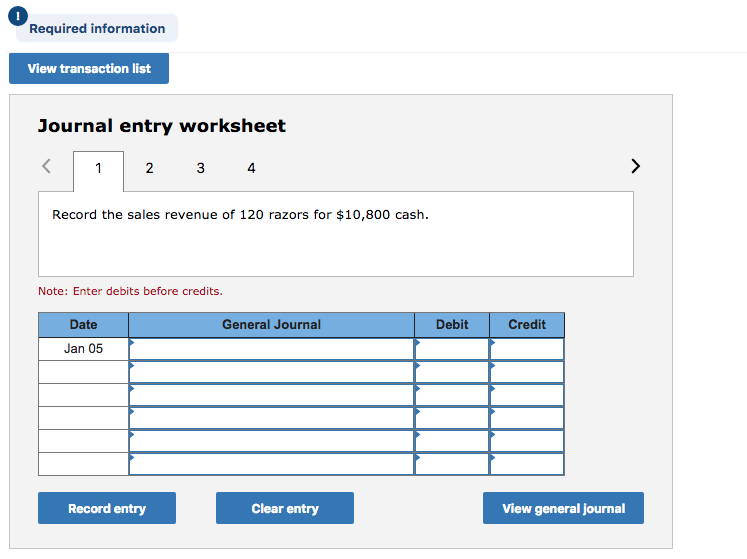Click Debit field in second row
This screenshot has height=559, width=747.
[x=452, y=372]
